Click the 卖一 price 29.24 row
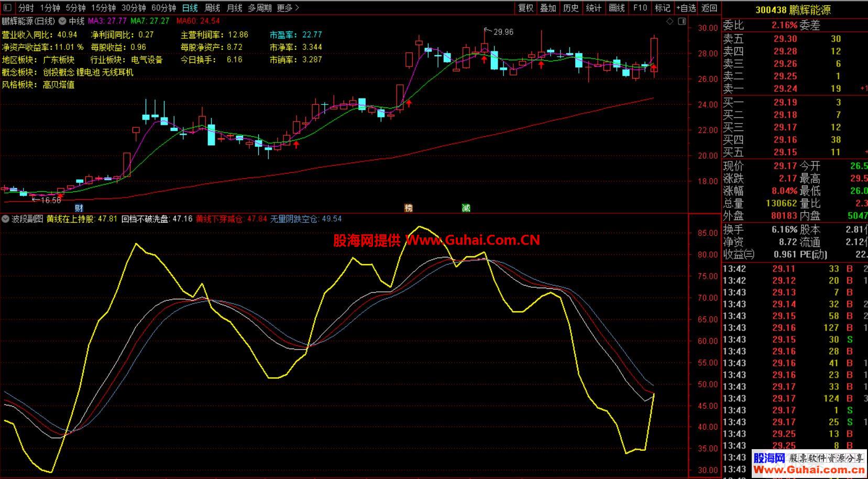This screenshot has width=868, height=479. pos(795,89)
